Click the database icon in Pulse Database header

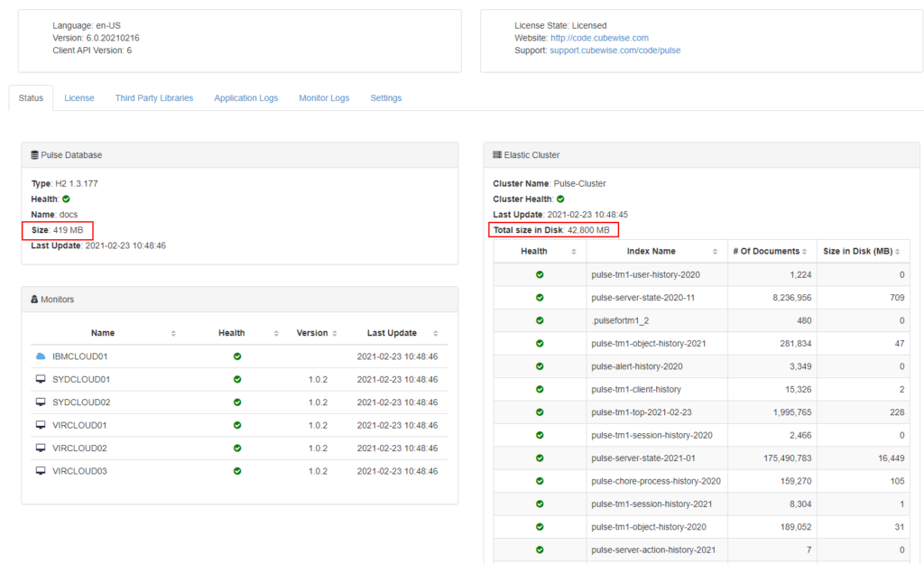pyautogui.click(x=34, y=155)
